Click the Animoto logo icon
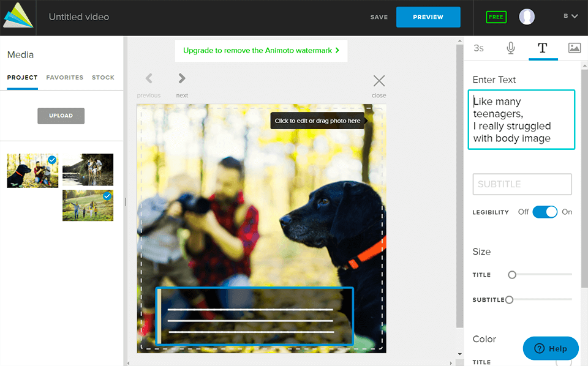The width and height of the screenshot is (588, 366). (x=18, y=16)
